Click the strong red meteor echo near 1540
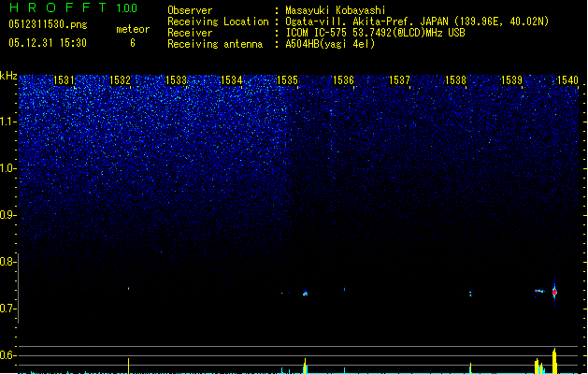588x374 pixels. click(x=554, y=292)
